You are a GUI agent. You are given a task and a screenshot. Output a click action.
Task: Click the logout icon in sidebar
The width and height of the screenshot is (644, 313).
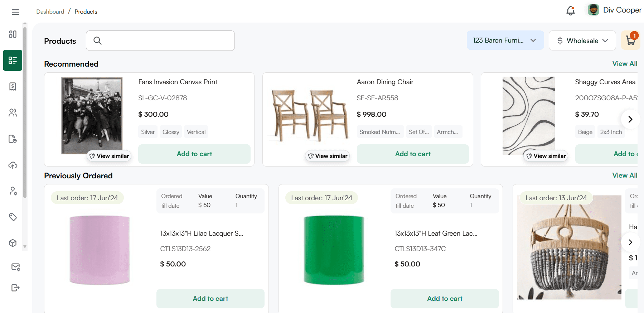[15, 288]
